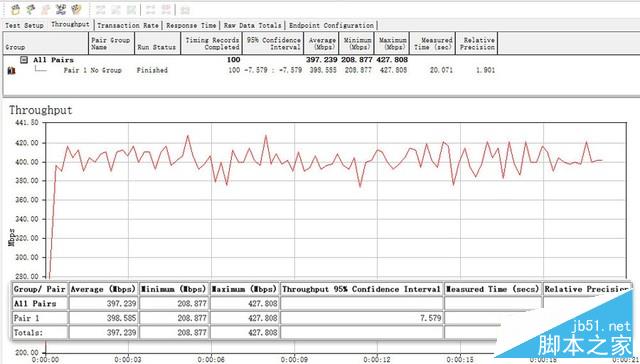This screenshot has height=364, width=640.
Task: Click the faded pink toolbar icon
Action: coord(46,9)
